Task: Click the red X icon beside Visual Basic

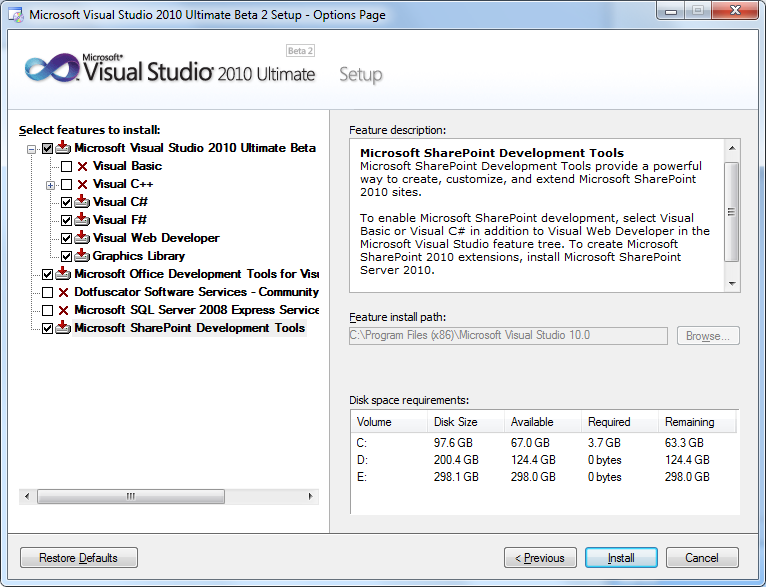Action: coord(83,167)
